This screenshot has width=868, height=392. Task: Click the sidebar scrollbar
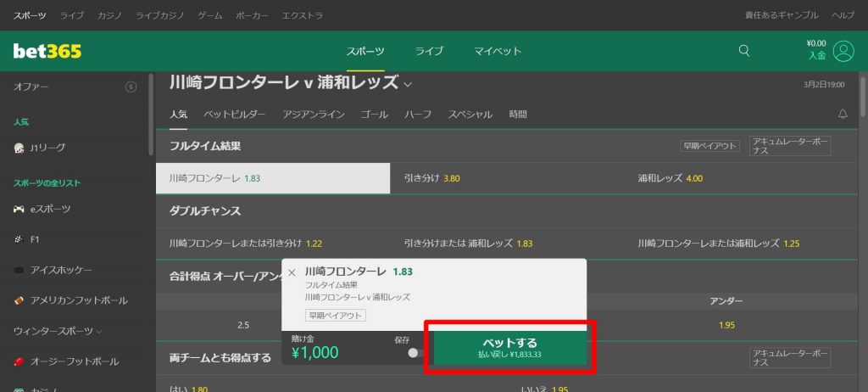(151, 114)
